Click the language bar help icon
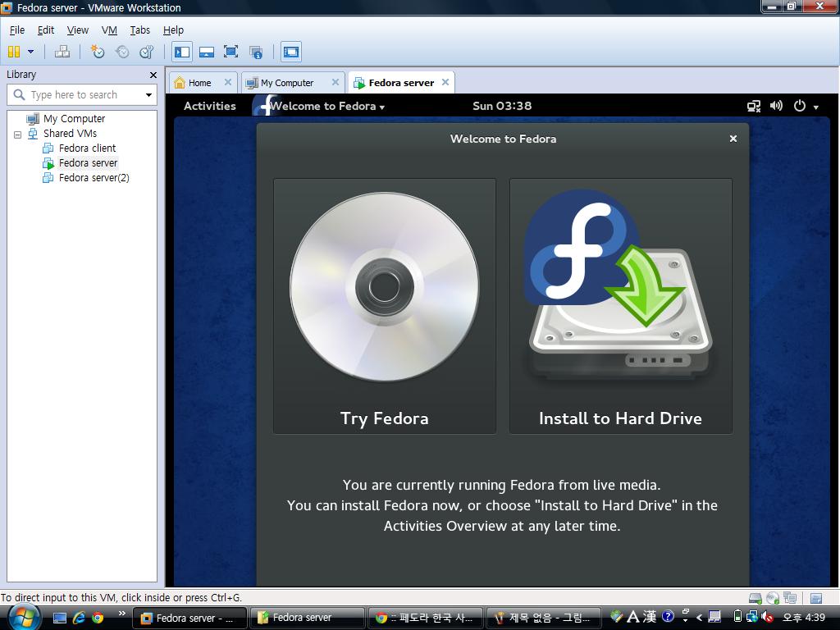840x630 pixels. coord(668,616)
